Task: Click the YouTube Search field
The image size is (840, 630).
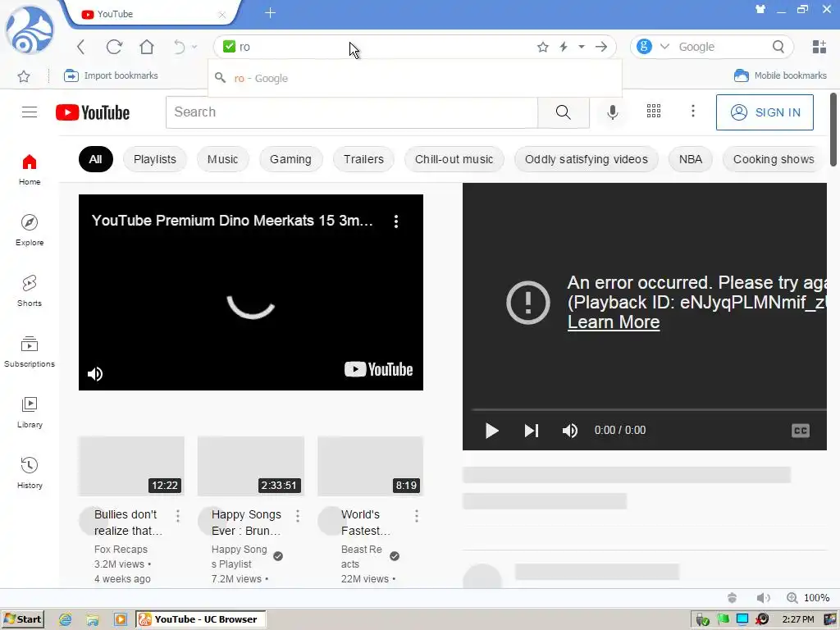Action: click(x=352, y=112)
